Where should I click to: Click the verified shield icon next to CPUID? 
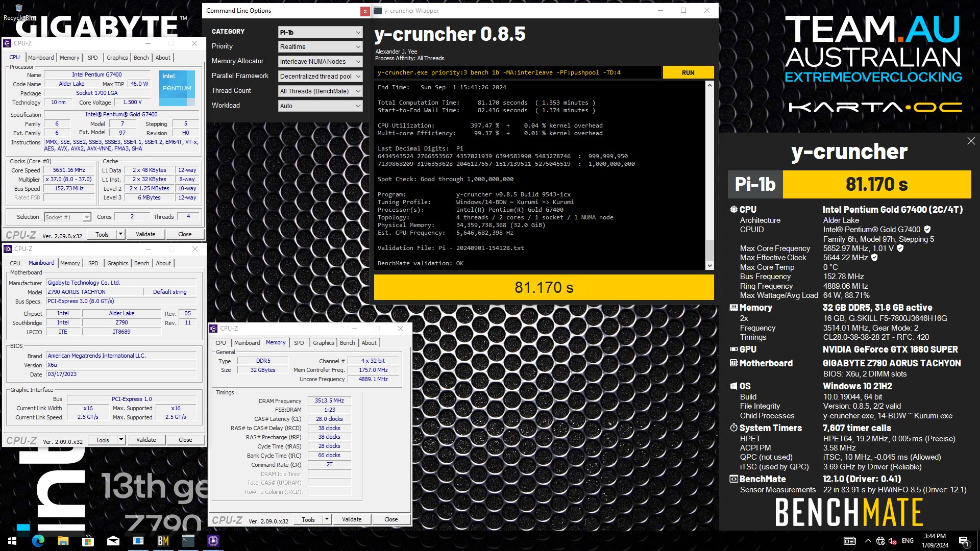[927, 230]
